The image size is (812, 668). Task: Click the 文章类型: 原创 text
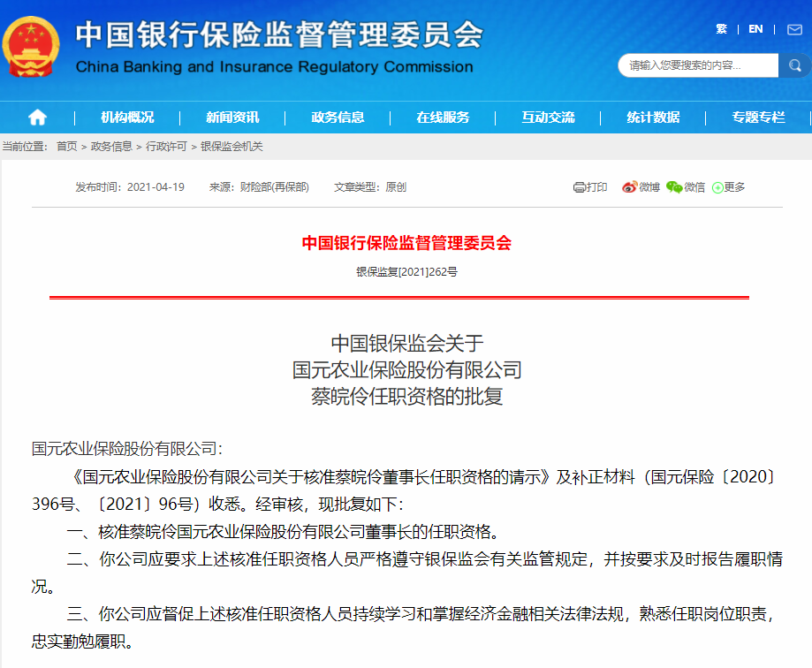(x=370, y=187)
